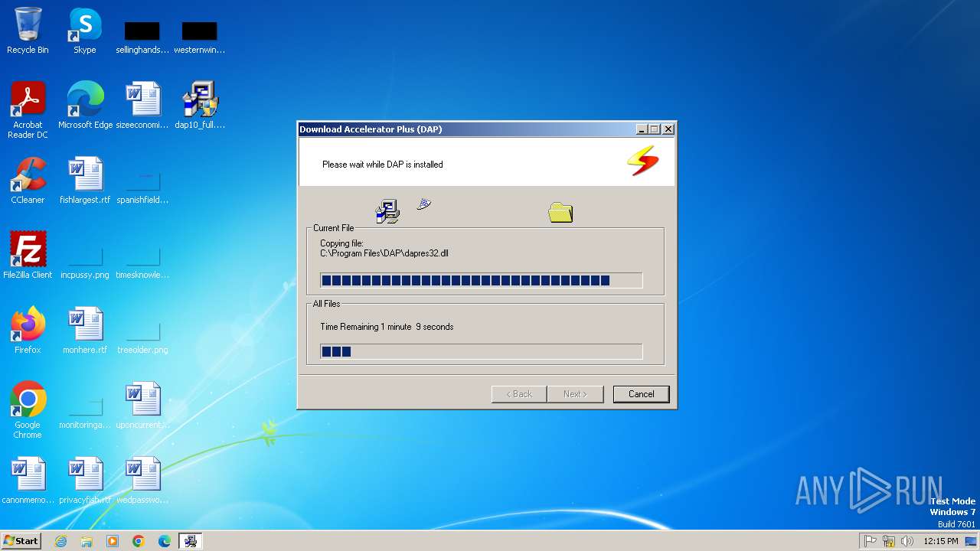
Task: Open the sizeeconomi Word document
Action: pyautogui.click(x=142, y=106)
